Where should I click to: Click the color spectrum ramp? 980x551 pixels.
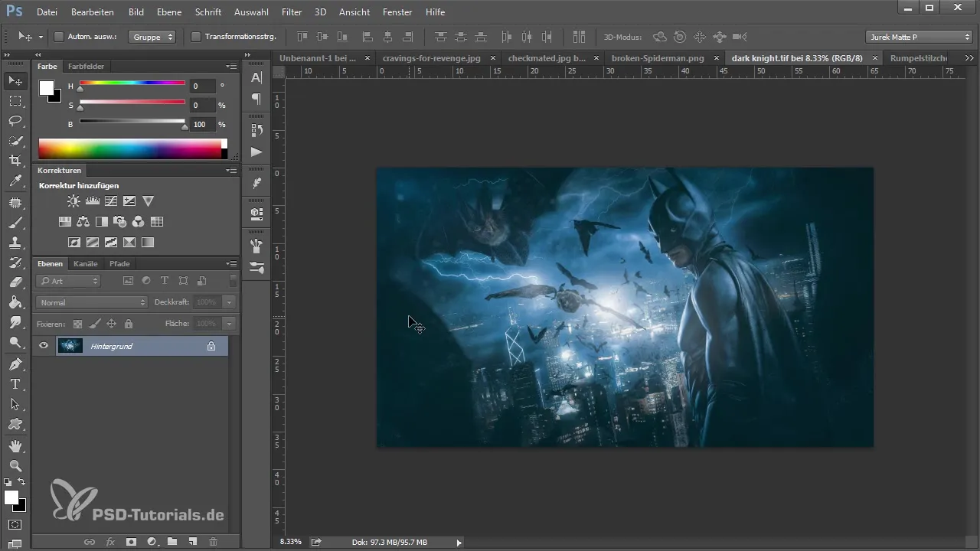[x=129, y=148]
